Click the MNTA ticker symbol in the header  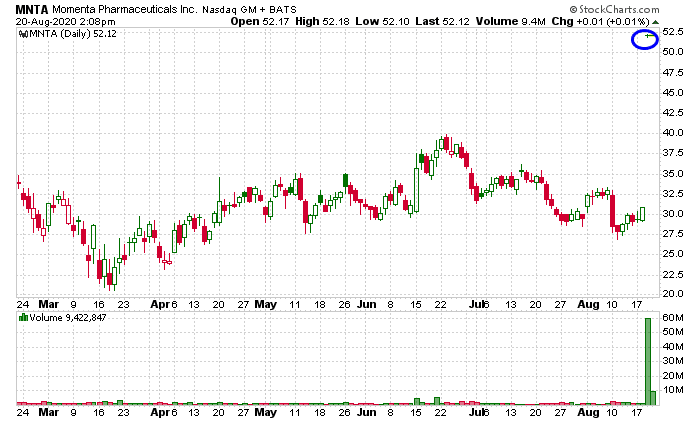31,9
